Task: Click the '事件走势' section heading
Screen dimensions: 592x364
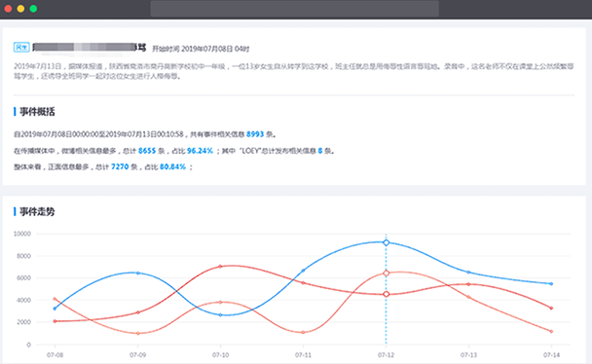Action: tap(37, 211)
